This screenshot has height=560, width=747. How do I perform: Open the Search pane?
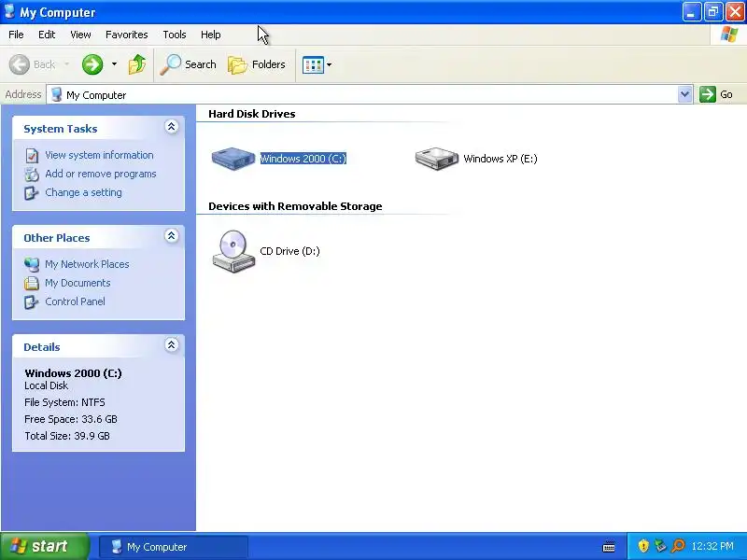188,64
